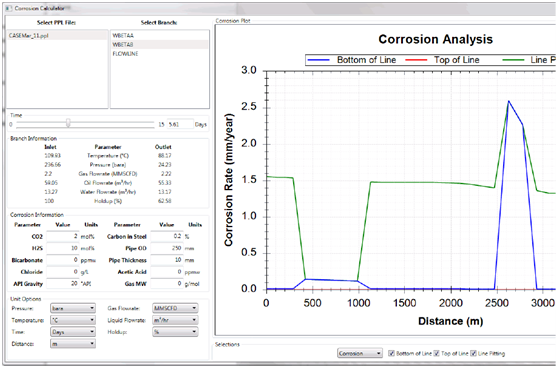Click the Corrosion Rate (mm/year) axis label
The height and width of the screenshot is (368, 558).
coord(229,180)
